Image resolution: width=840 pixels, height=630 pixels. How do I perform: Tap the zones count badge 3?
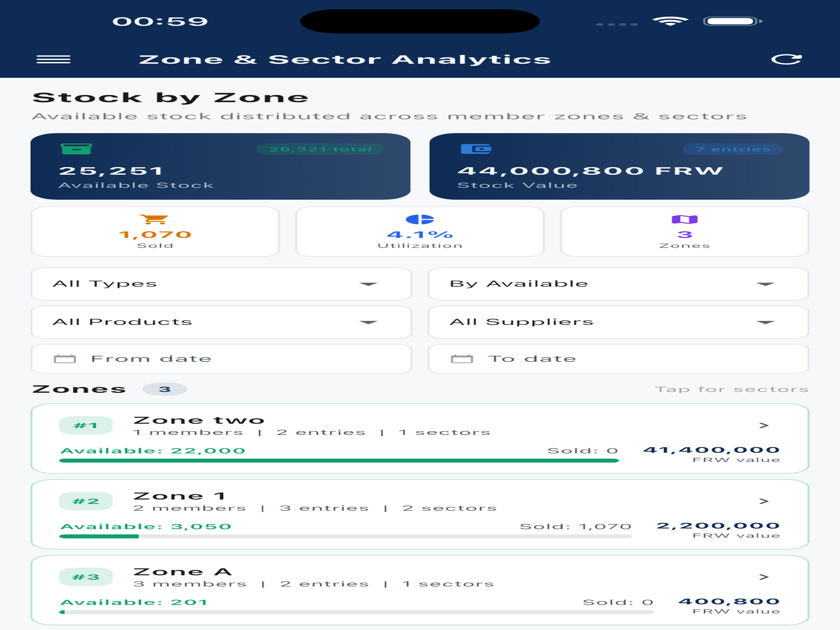[x=164, y=389]
